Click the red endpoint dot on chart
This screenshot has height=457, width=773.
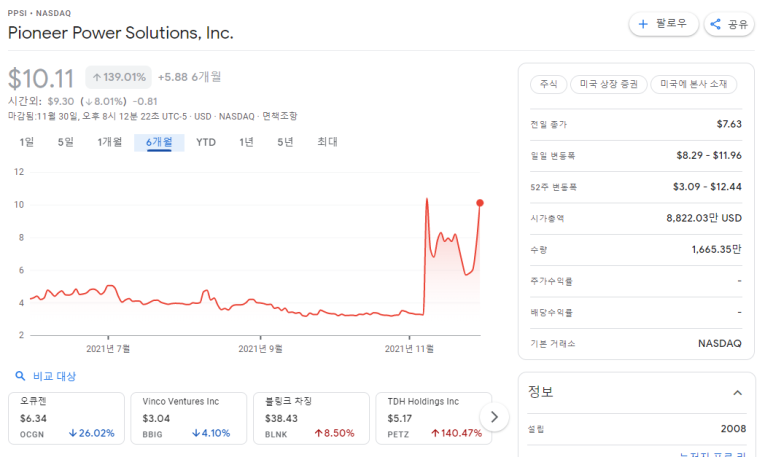[x=480, y=203]
